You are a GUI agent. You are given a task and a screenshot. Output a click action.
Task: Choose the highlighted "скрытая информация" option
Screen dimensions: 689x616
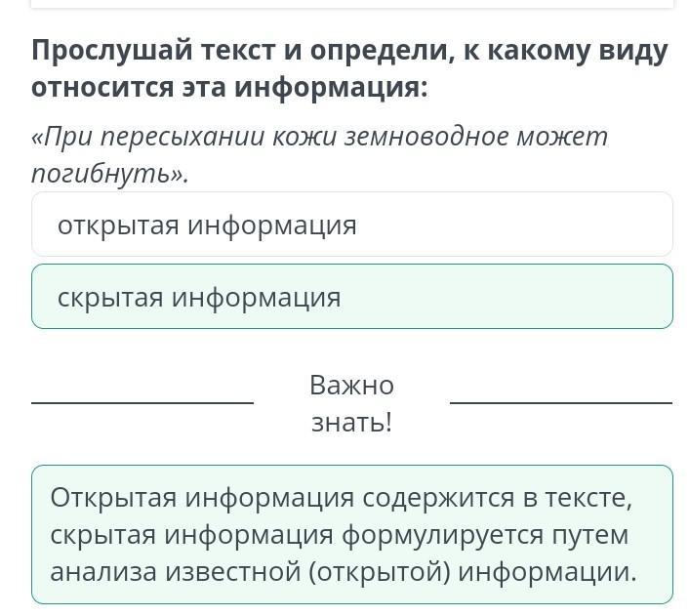pos(352,297)
